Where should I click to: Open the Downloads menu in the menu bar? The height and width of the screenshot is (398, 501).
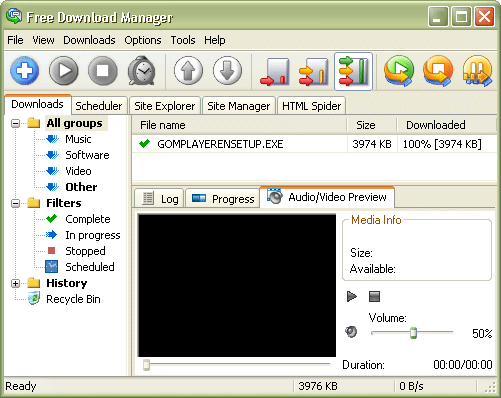pyautogui.click(x=89, y=40)
